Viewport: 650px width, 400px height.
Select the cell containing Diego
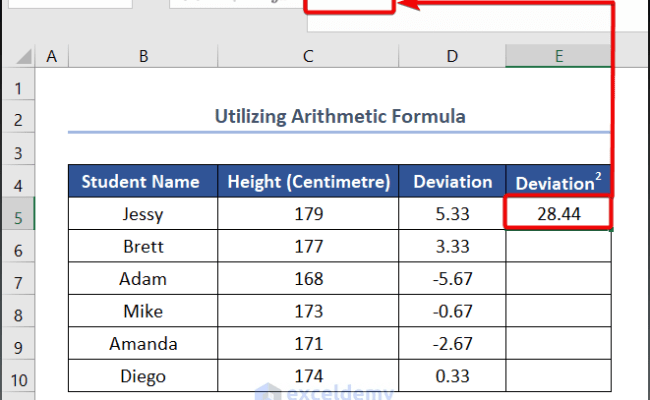pos(143,376)
